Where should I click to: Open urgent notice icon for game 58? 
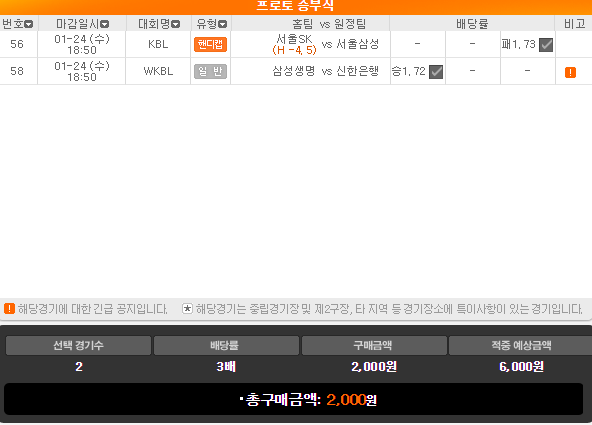pyautogui.click(x=570, y=72)
